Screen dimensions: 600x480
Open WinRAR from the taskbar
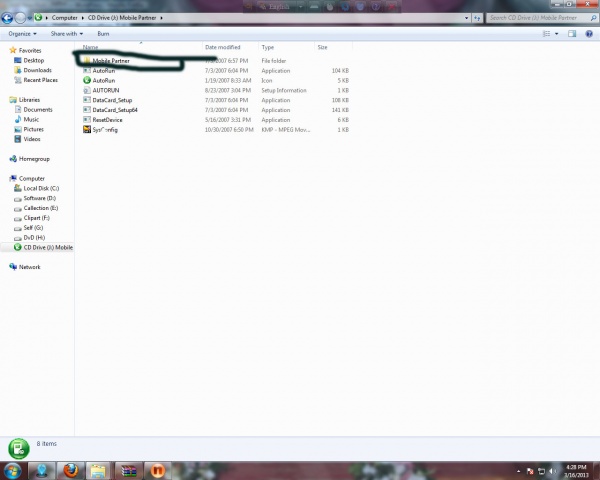[x=129, y=471]
